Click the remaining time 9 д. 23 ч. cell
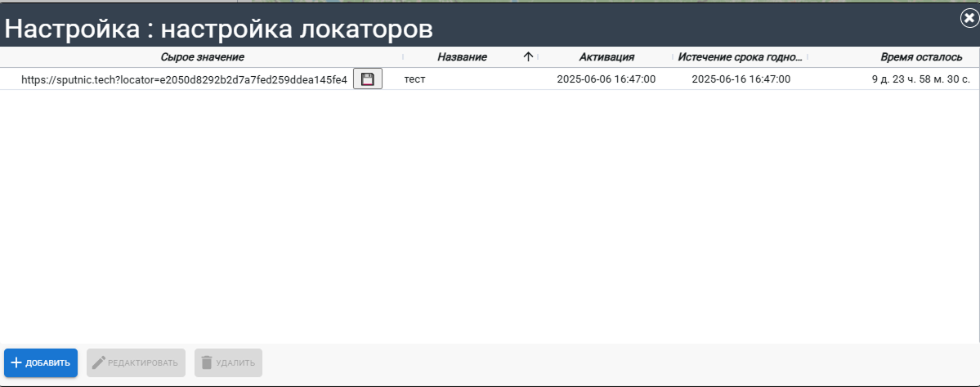Screen dimensions: 980x387 tap(920, 79)
